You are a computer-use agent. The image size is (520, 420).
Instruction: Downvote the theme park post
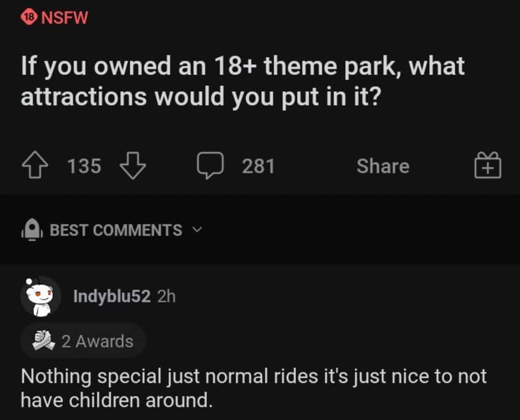132,166
